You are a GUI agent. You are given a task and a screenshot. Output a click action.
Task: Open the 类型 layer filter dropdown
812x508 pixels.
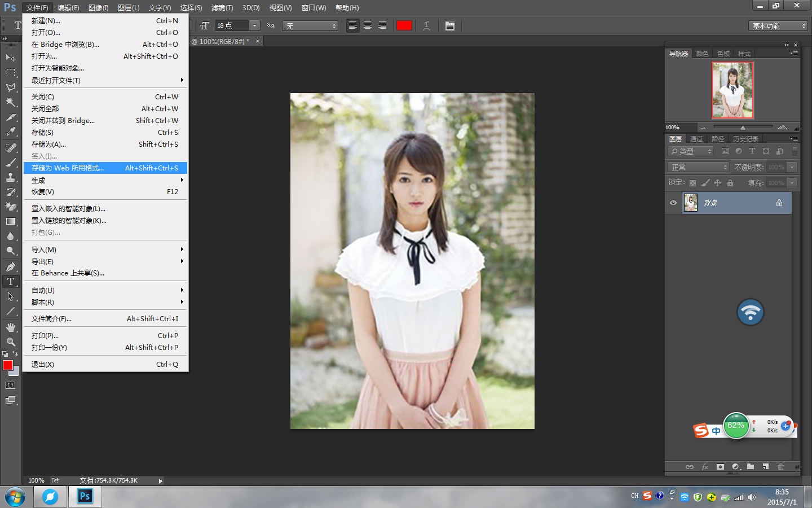(691, 151)
